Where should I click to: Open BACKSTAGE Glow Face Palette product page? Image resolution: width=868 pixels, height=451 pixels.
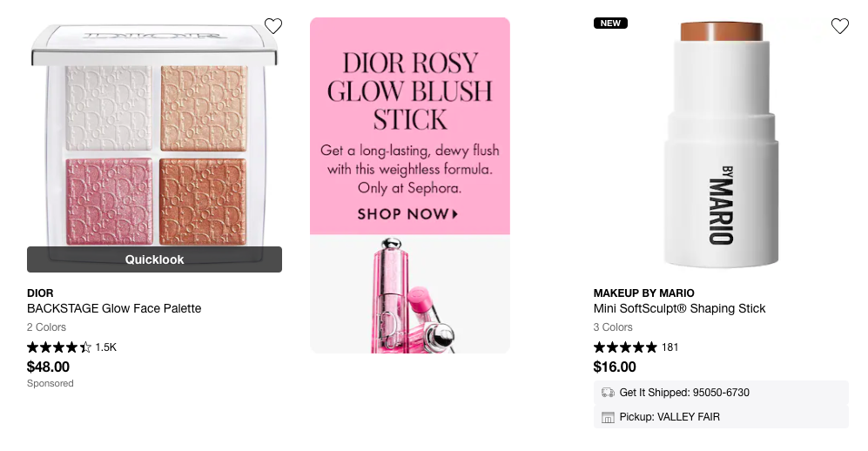pyautogui.click(x=114, y=308)
